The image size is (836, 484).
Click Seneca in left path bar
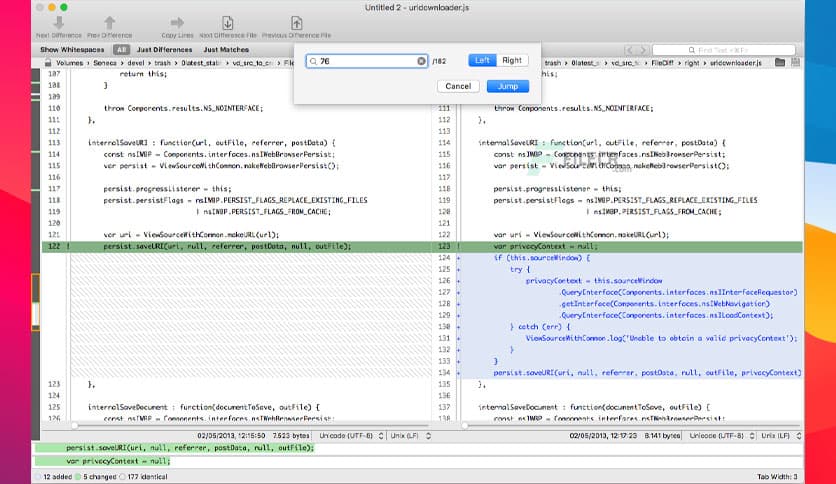click(104, 63)
